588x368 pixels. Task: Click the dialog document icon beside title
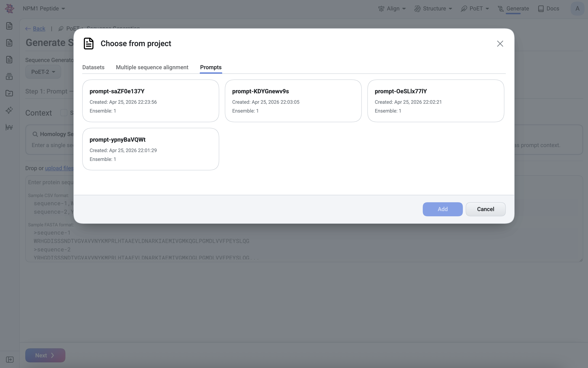tap(88, 44)
